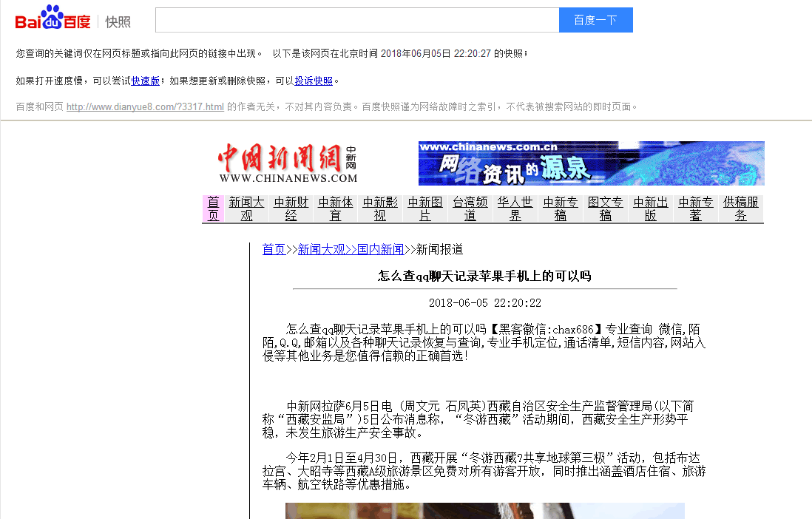812x519 pixels.
Task: Open the 中新财经 navigation tab
Action: click(x=291, y=208)
